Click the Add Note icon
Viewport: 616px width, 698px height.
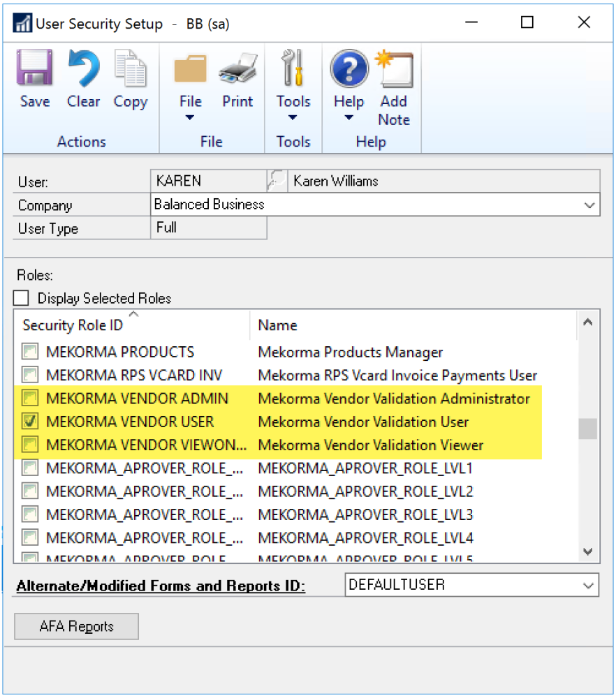coord(394,69)
